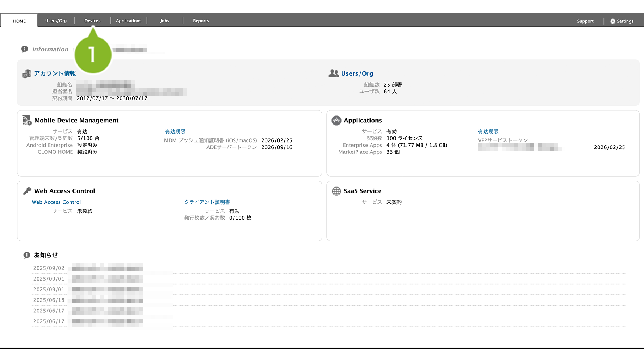Open the Support link
The image size is (644, 362).
[585, 21]
